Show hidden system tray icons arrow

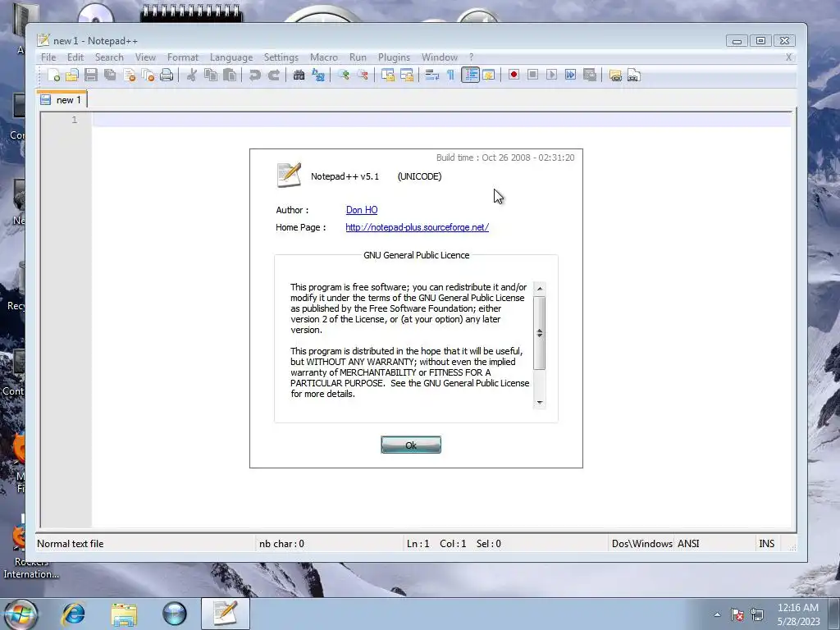click(x=717, y=614)
